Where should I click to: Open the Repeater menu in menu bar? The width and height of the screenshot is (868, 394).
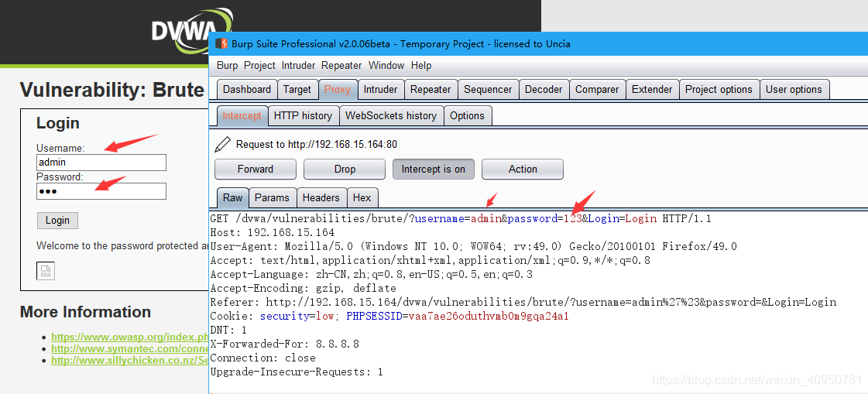tap(341, 65)
